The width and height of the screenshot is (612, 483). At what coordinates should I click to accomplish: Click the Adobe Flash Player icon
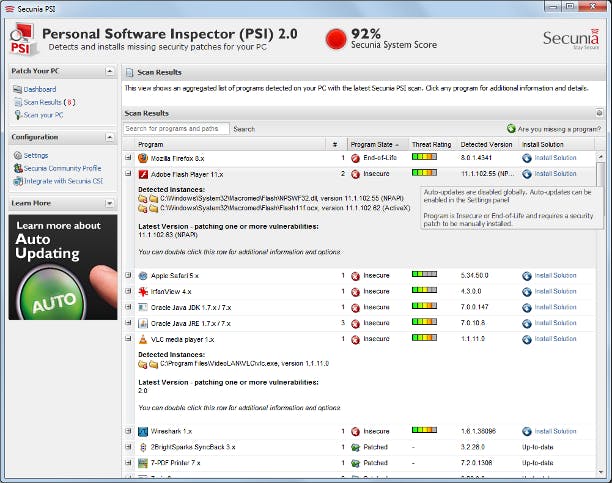pyautogui.click(x=143, y=174)
